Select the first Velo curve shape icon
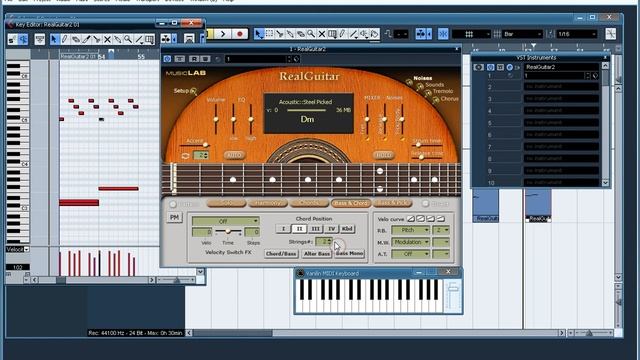Viewport: 640px width, 360px height. pyautogui.click(x=411, y=219)
